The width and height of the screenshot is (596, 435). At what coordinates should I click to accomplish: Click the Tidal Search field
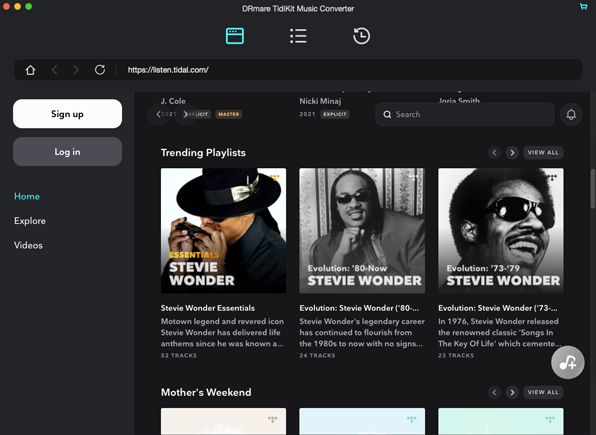tap(465, 114)
